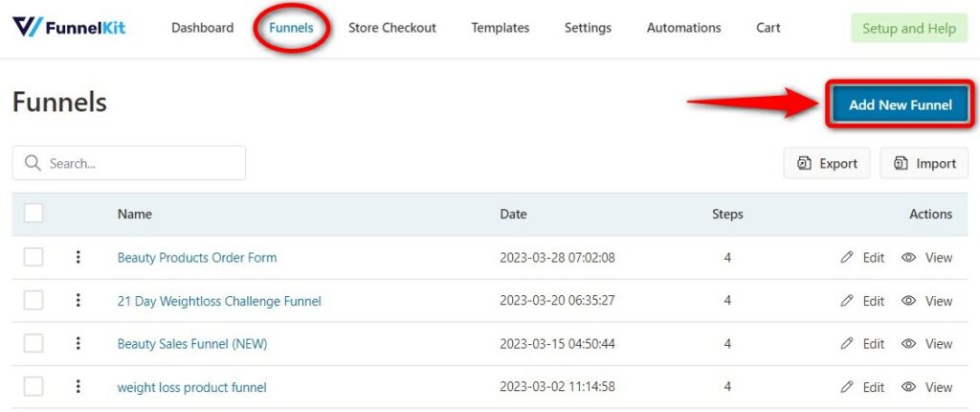Open three-dot menu for Beauty Products Order Form
This screenshot has width=980, height=412.
point(78,257)
